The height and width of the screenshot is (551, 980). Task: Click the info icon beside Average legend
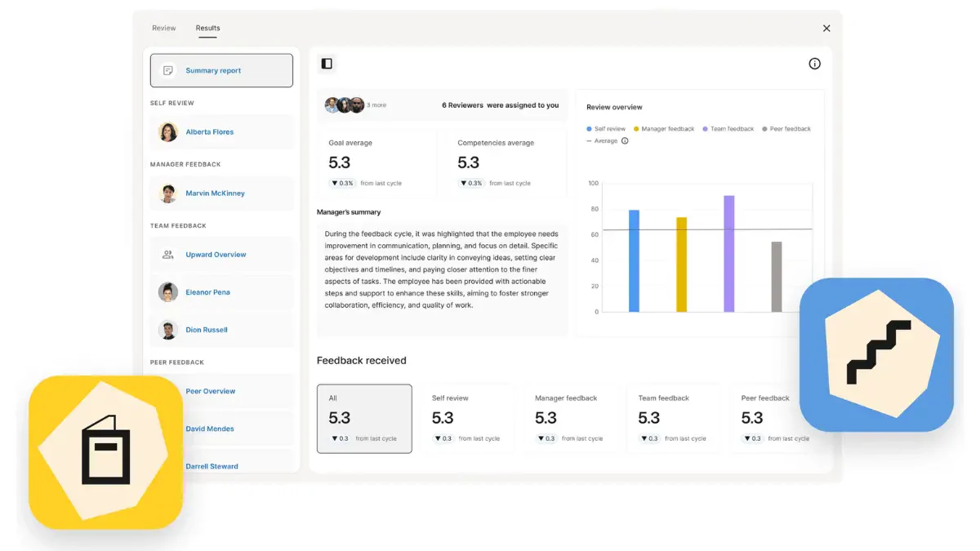point(625,141)
